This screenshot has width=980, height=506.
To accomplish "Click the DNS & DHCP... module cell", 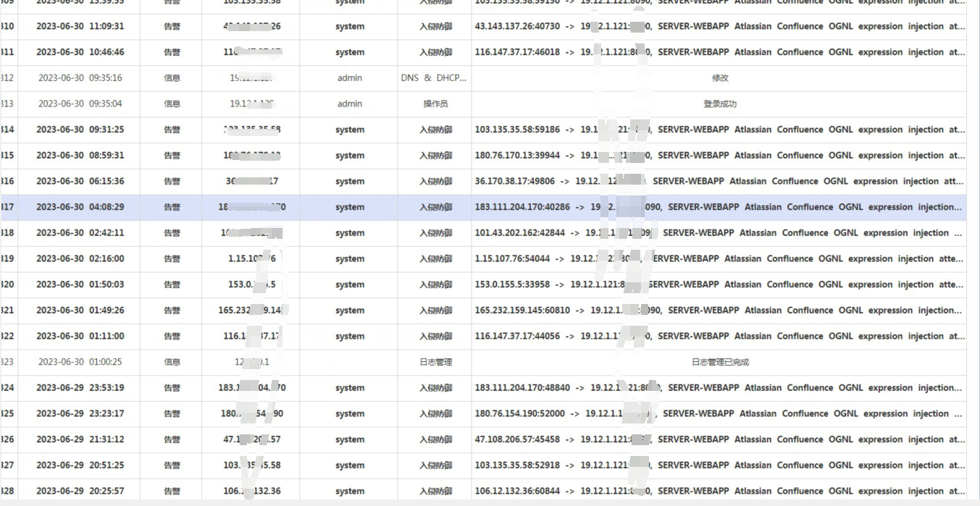I will (434, 78).
